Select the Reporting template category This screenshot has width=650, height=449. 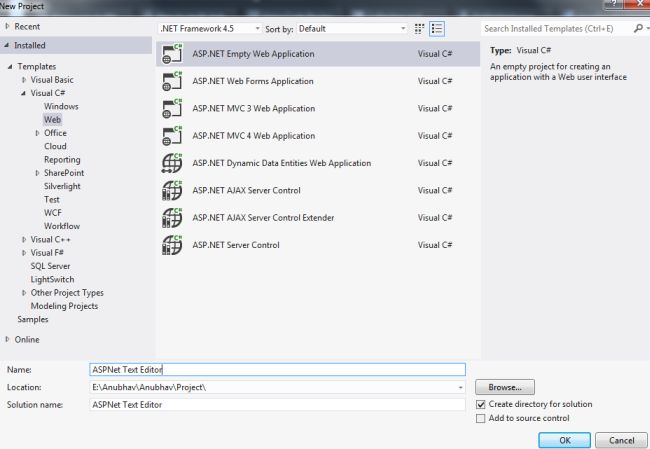click(x=62, y=160)
